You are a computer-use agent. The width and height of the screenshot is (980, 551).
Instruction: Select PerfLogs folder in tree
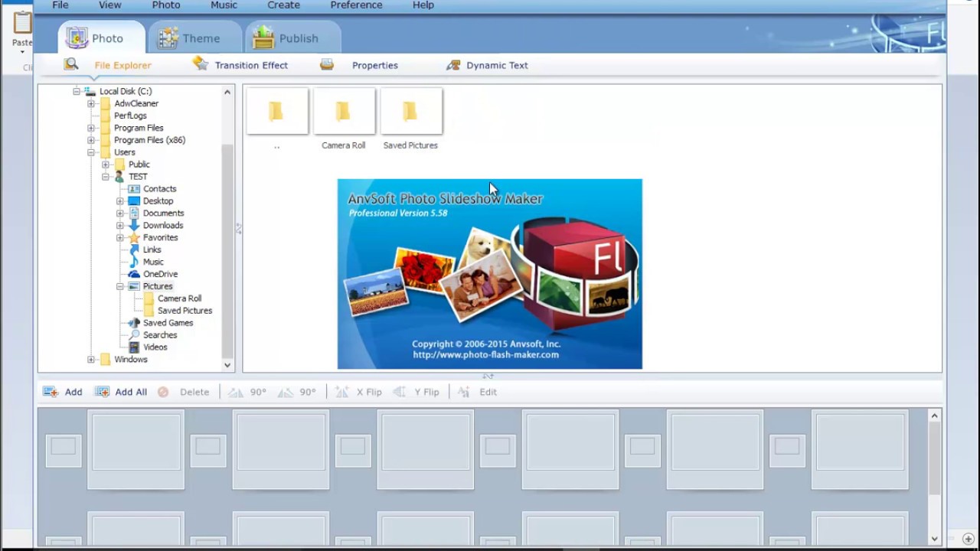click(x=130, y=116)
